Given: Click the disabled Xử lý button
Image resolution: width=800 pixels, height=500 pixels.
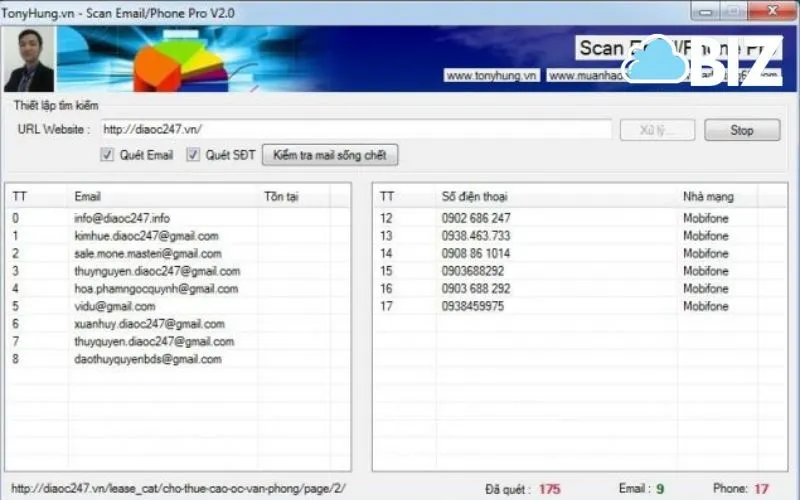Looking at the screenshot, I should [x=657, y=130].
